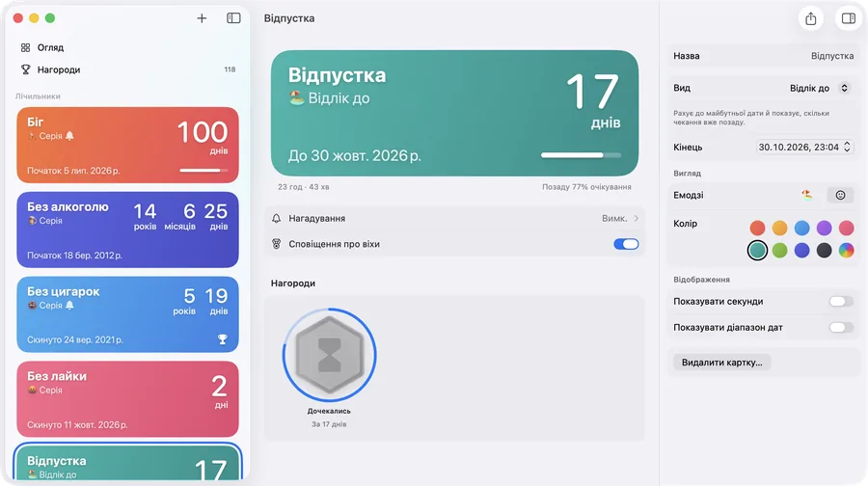Select the Без цигарок counter card
Screen dimensions: 868x486
click(x=127, y=314)
